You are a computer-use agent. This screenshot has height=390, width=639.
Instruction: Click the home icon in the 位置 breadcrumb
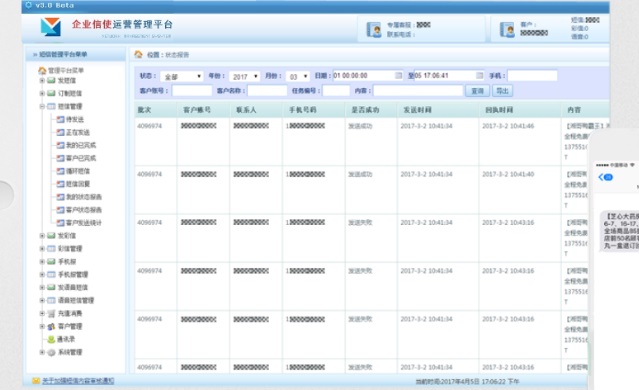[x=139, y=54]
